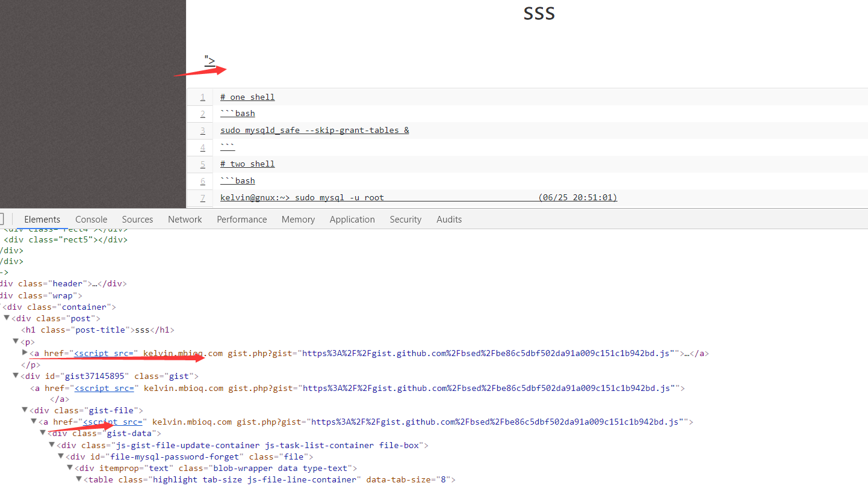Open the "# one shell" link
The image size is (868, 486).
click(247, 97)
